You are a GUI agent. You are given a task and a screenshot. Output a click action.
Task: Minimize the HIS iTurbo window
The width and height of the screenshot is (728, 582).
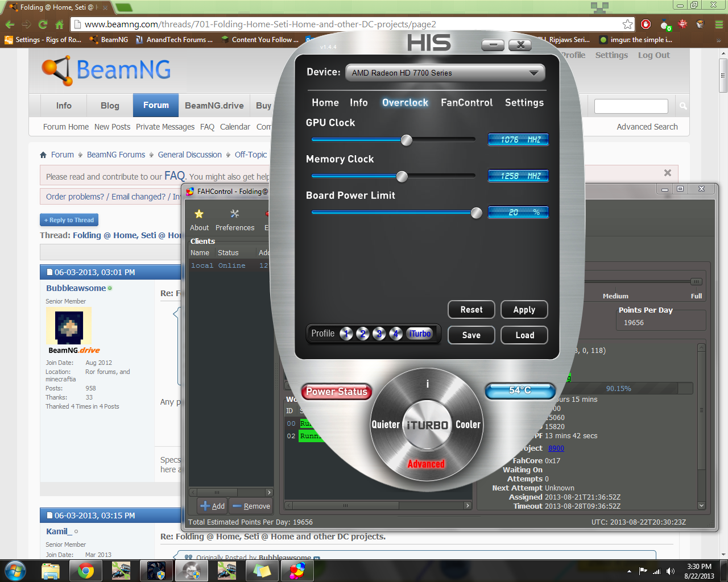click(x=493, y=45)
